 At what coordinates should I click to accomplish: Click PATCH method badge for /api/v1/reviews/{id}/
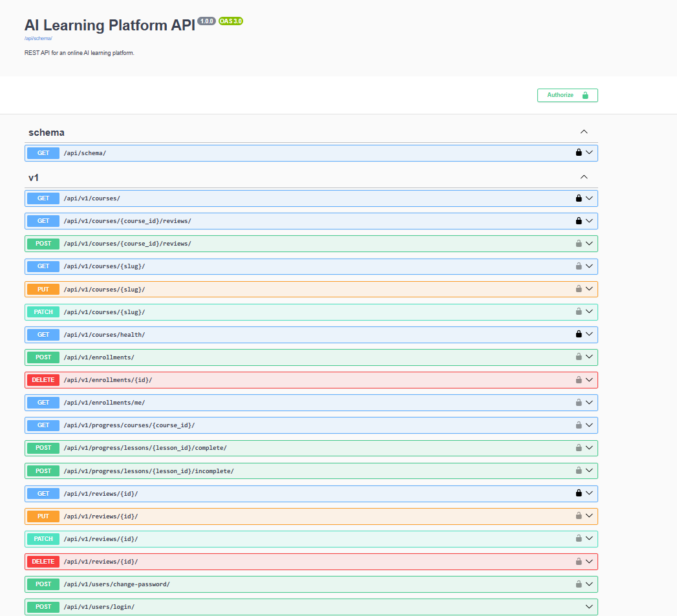pos(43,538)
